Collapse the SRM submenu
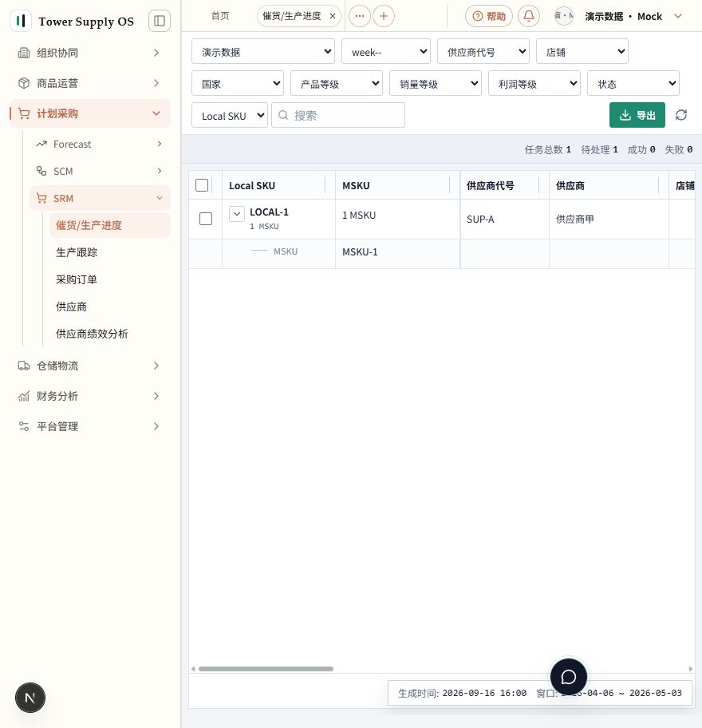702x728 pixels. [x=100, y=198]
